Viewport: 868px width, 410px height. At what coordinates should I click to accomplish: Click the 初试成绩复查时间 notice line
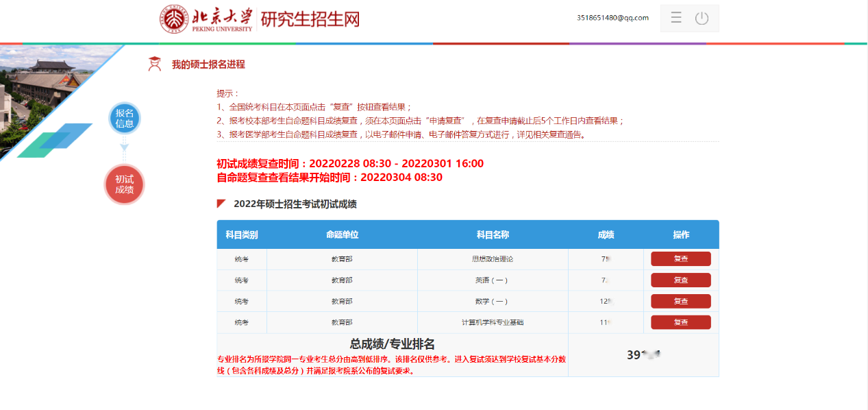(x=350, y=163)
